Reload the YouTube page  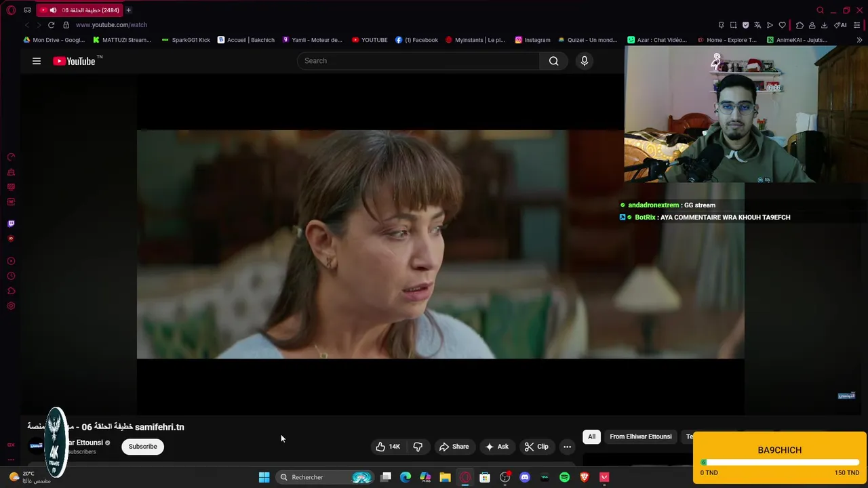click(x=51, y=25)
